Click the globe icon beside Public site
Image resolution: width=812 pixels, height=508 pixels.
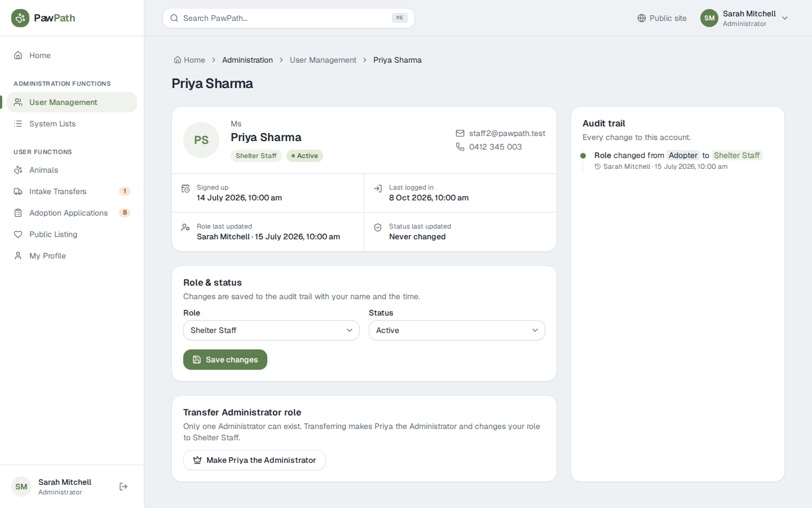642,18
